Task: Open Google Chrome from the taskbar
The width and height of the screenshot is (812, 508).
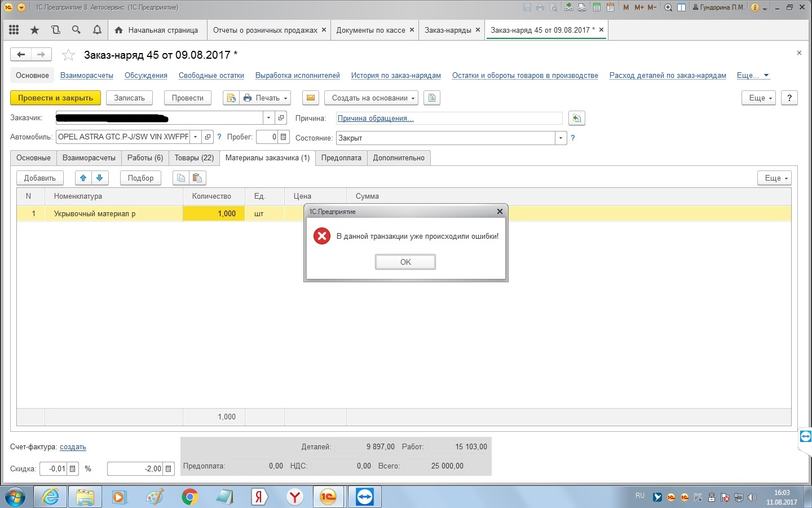Action: click(189, 497)
